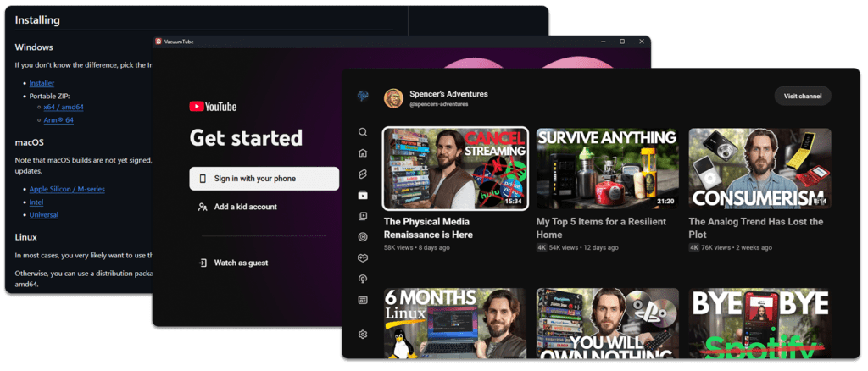Open the Apple Silicon / M-series link

[x=67, y=189]
